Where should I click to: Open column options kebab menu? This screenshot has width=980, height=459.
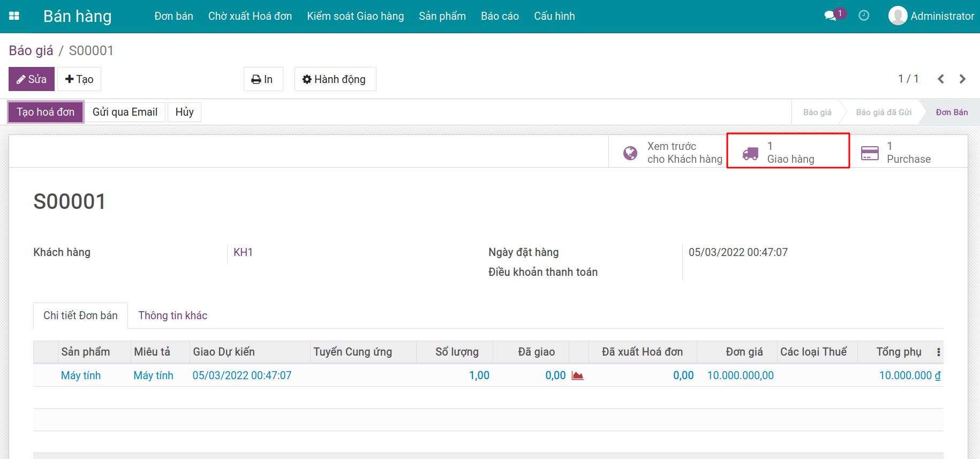[938, 352]
